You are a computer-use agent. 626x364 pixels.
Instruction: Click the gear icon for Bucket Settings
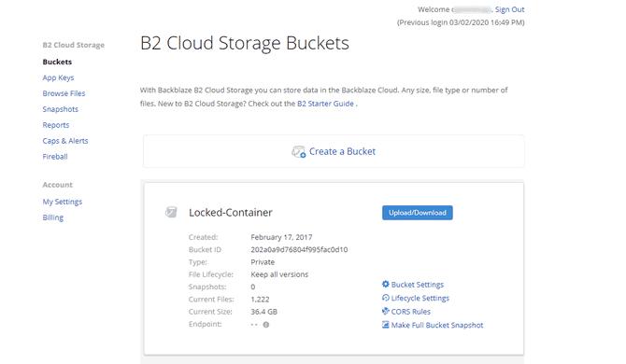click(385, 285)
